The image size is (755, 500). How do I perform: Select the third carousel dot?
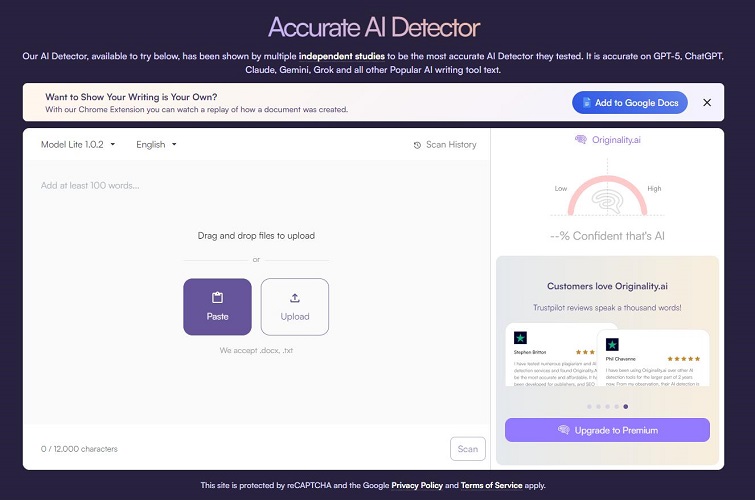608,407
